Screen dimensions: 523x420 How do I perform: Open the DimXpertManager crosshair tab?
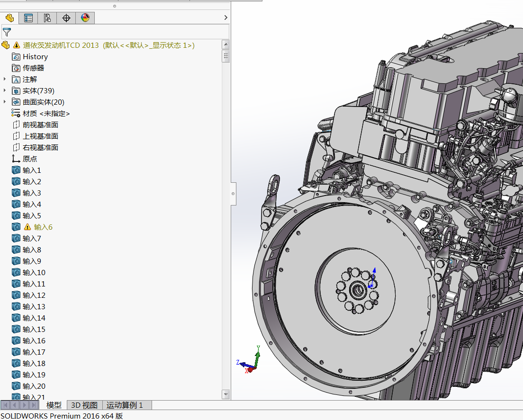66,18
